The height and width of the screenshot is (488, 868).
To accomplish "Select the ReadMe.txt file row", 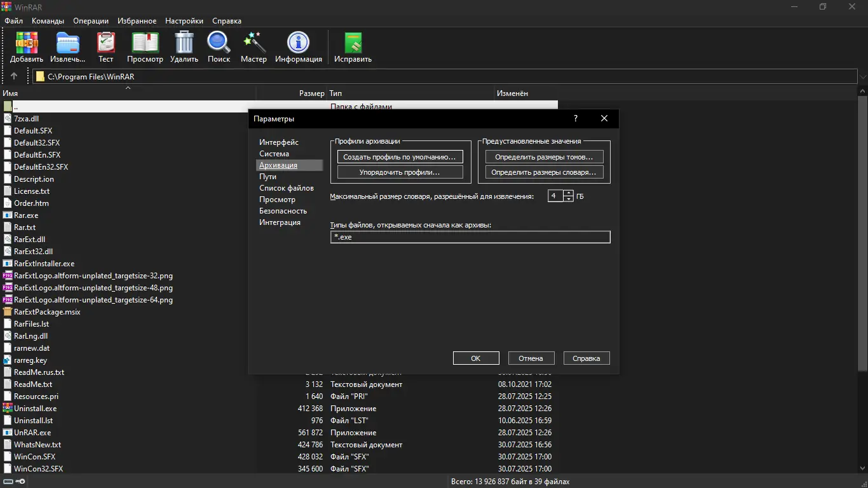I will click(279, 384).
